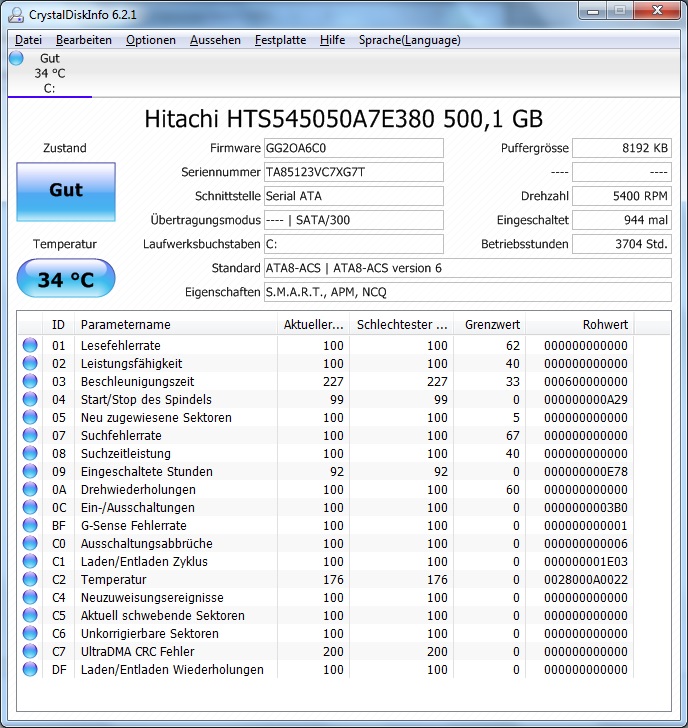Click the status orb for Laden/Entladen Zyklus

point(30,561)
